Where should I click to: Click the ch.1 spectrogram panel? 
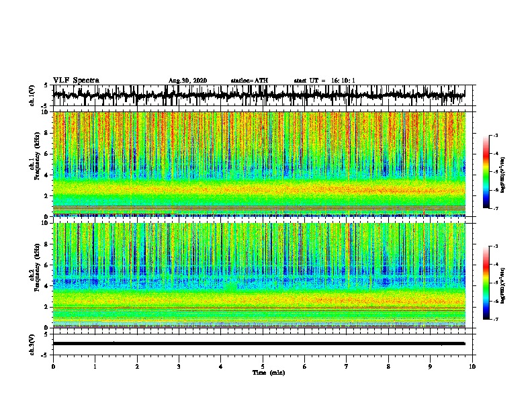[x=259, y=164]
